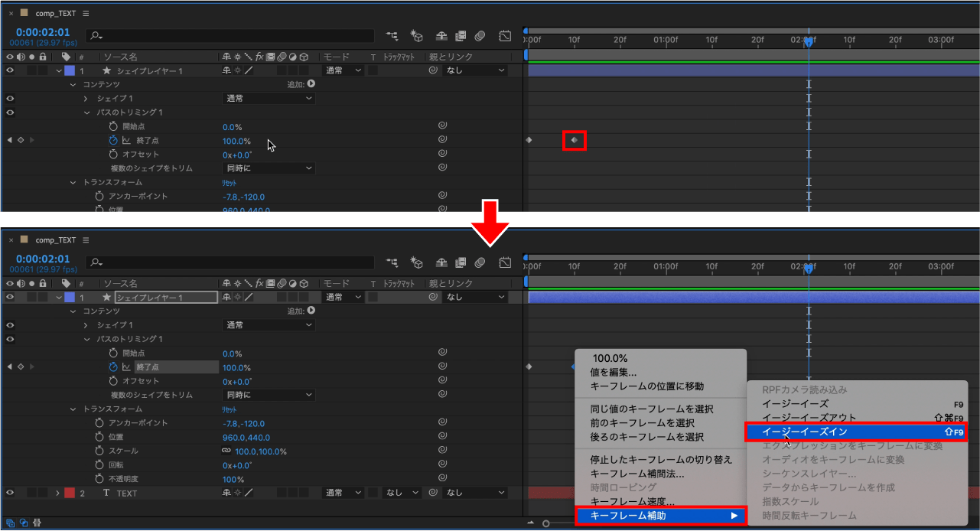Viewport: 980px width, 531px height.
Task: Click 終了点 graph icon in upper panel
Action: click(127, 141)
